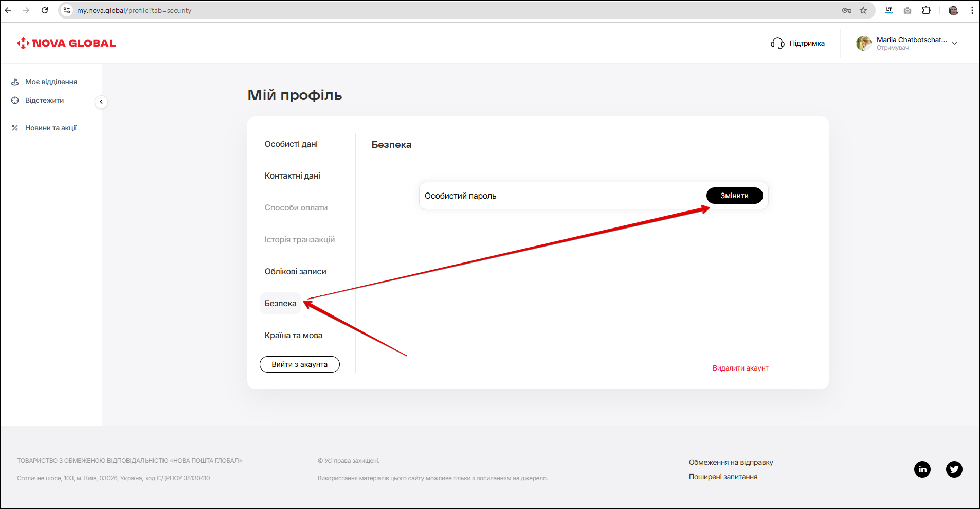Open browser extensions puzzle icon
The height and width of the screenshot is (509, 980).
click(926, 10)
